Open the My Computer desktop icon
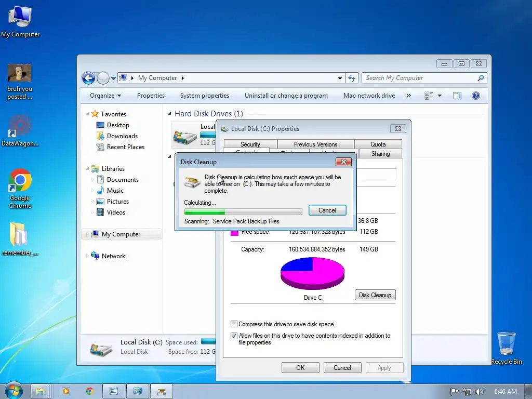Image resolution: width=532 pixels, height=399 pixels. pyautogui.click(x=20, y=20)
